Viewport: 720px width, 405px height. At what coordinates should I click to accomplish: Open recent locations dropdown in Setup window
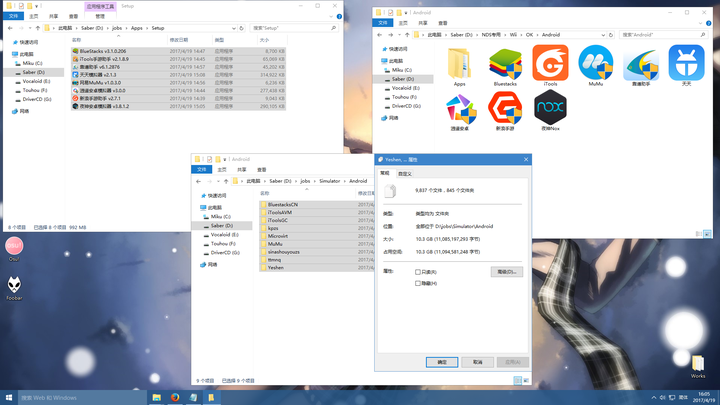click(30, 28)
